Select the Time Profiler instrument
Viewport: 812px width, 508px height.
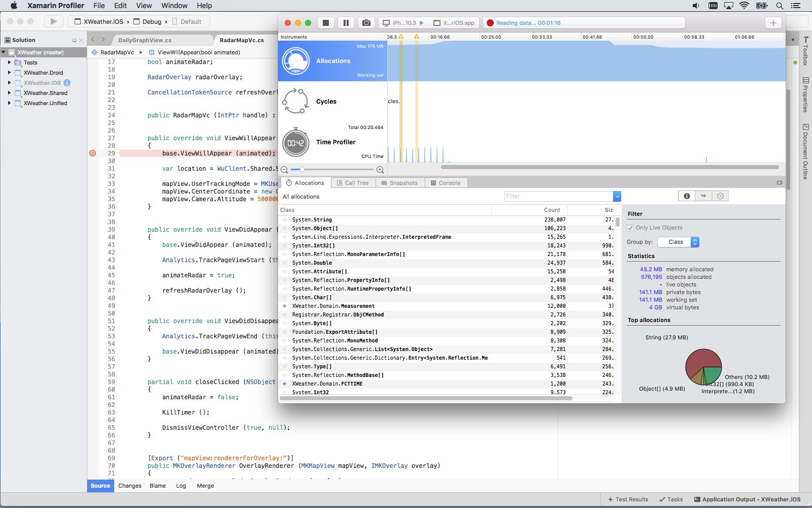coord(335,142)
